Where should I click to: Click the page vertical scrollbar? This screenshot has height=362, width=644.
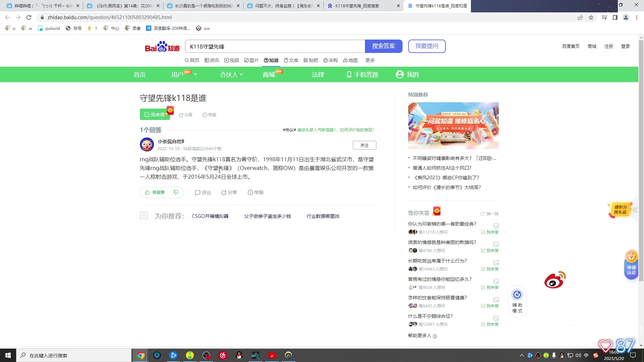coord(641,161)
